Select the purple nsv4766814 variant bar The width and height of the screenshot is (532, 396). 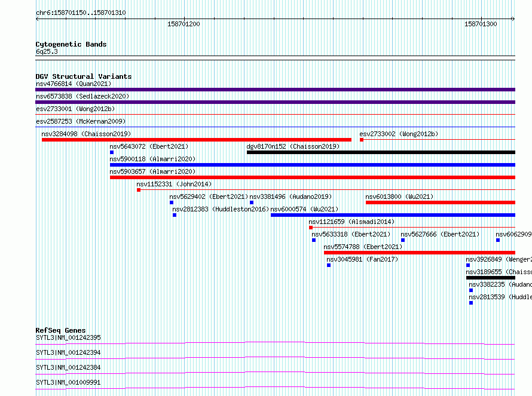coord(275,90)
